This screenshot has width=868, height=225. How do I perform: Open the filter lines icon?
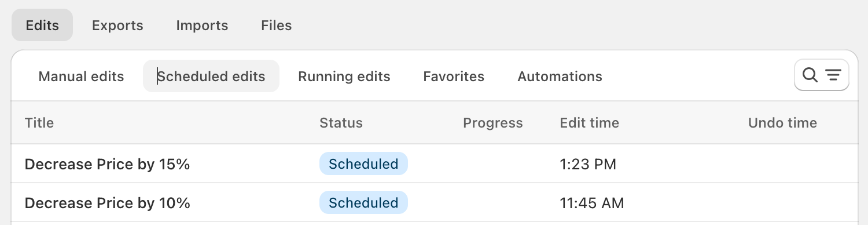[x=833, y=75]
